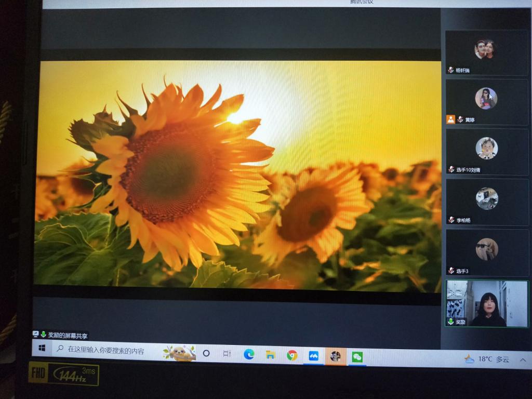Open File Explorer from the taskbar
This screenshot has width=532, height=399.
[270, 355]
